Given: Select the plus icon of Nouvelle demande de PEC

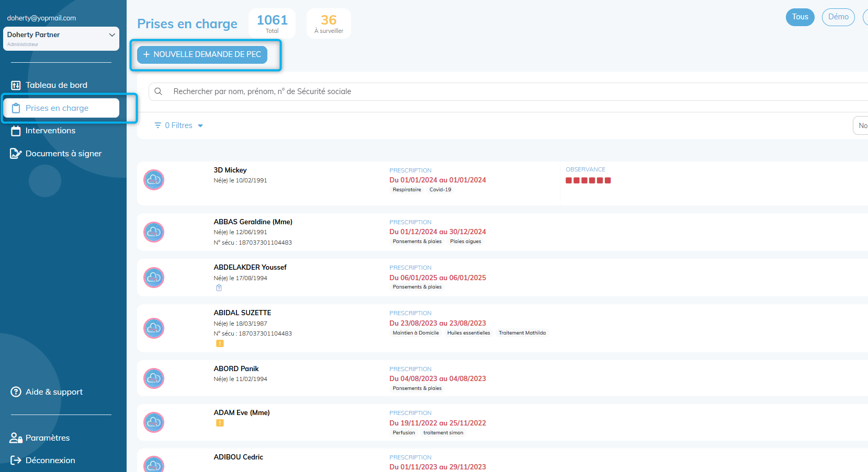Looking at the screenshot, I should (x=146, y=54).
